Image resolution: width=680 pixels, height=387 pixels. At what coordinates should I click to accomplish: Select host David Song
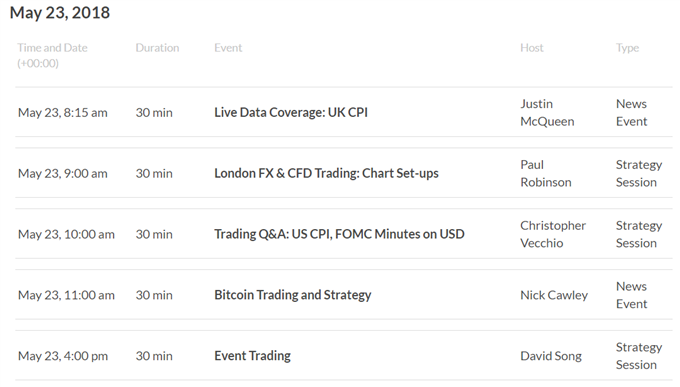551,356
